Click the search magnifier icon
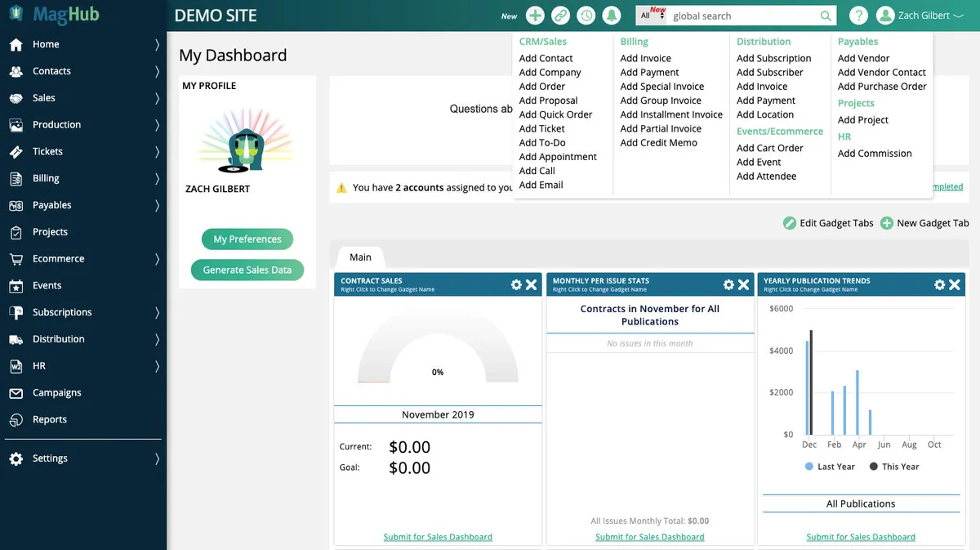 (826, 16)
